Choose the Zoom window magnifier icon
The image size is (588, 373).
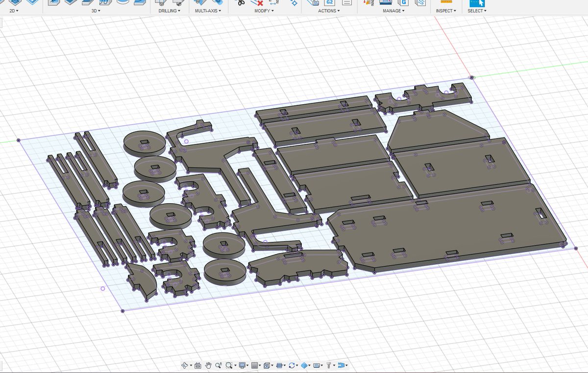229,365
